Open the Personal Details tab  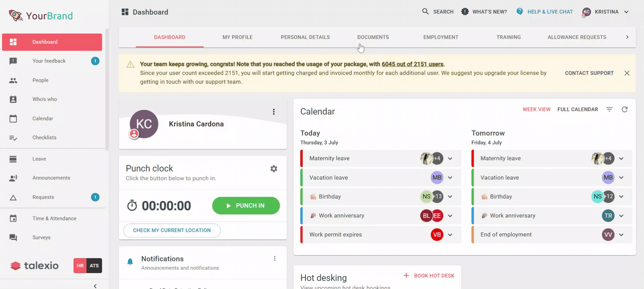click(x=305, y=37)
